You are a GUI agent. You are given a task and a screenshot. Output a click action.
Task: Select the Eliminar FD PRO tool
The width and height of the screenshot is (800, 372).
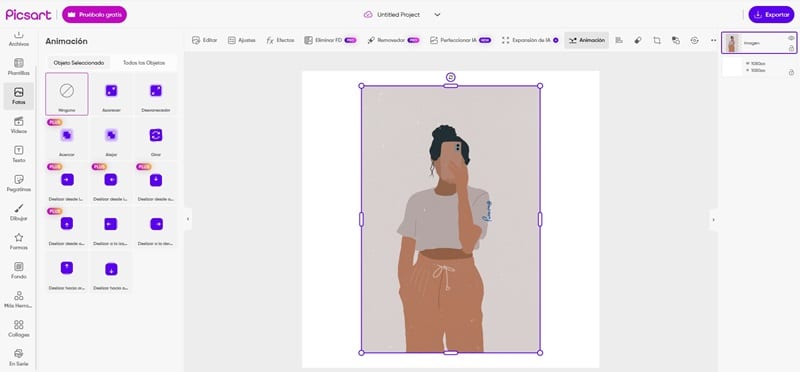coord(330,40)
